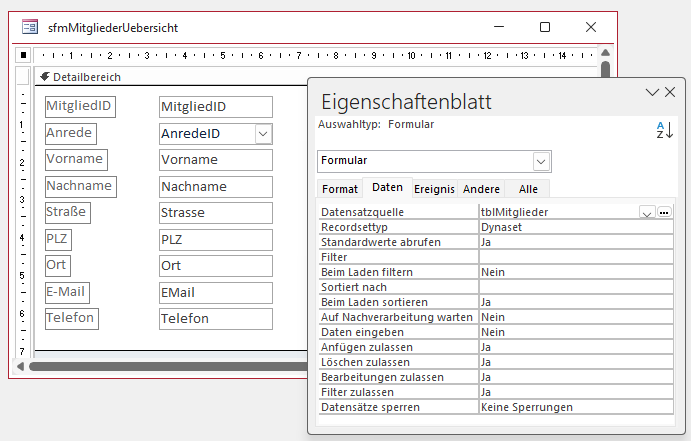Click the A-Z sort icon in Eigenschaftenblatt
This screenshot has height=441, width=691.
point(665,130)
